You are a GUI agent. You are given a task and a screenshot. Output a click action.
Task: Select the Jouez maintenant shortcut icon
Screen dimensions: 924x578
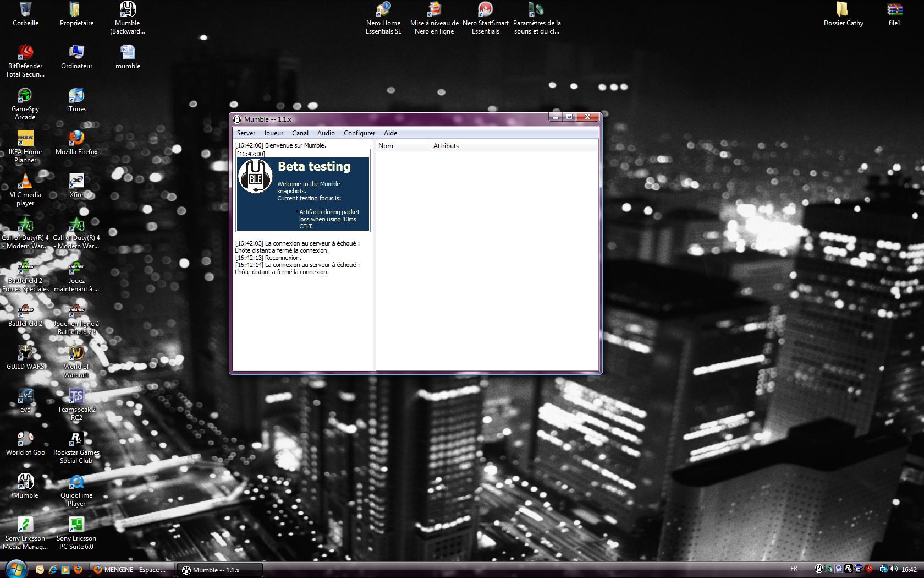(x=76, y=275)
